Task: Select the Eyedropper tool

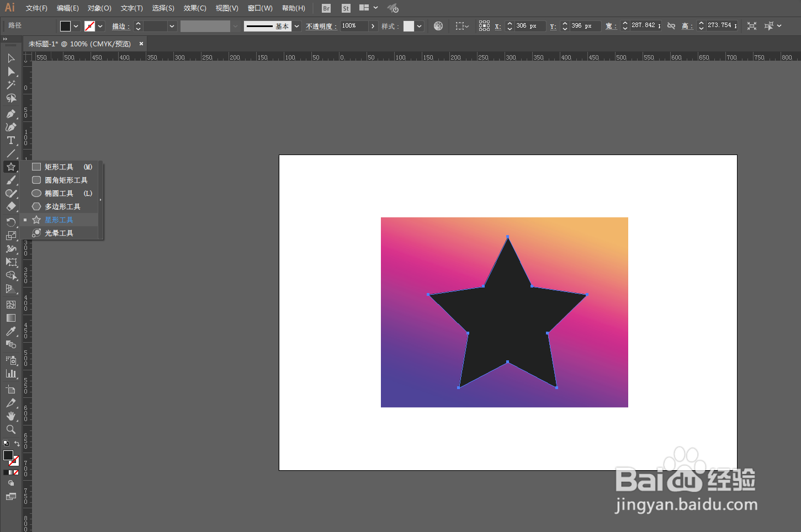Action: [x=10, y=331]
